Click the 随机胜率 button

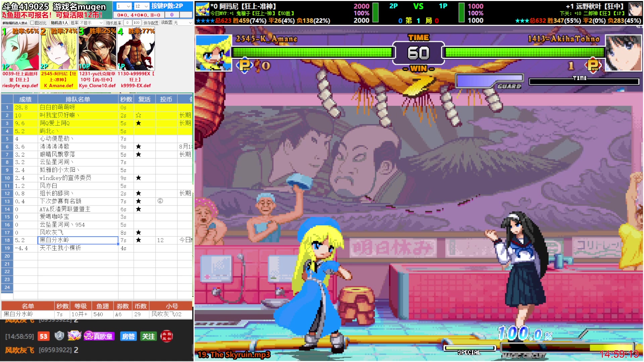click(x=114, y=23)
